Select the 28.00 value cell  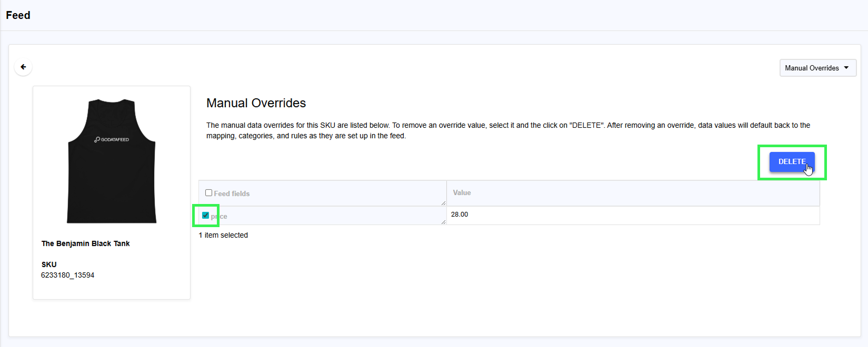(460, 215)
